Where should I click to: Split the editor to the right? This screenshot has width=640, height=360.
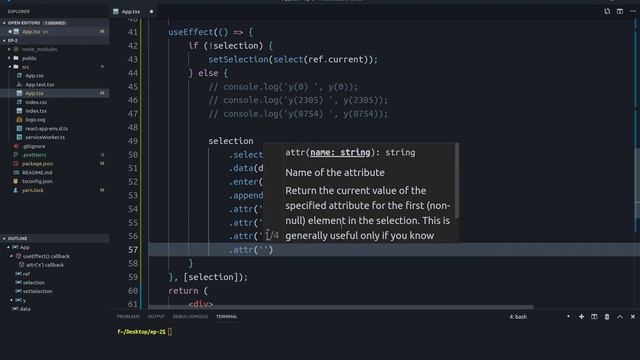(620, 11)
